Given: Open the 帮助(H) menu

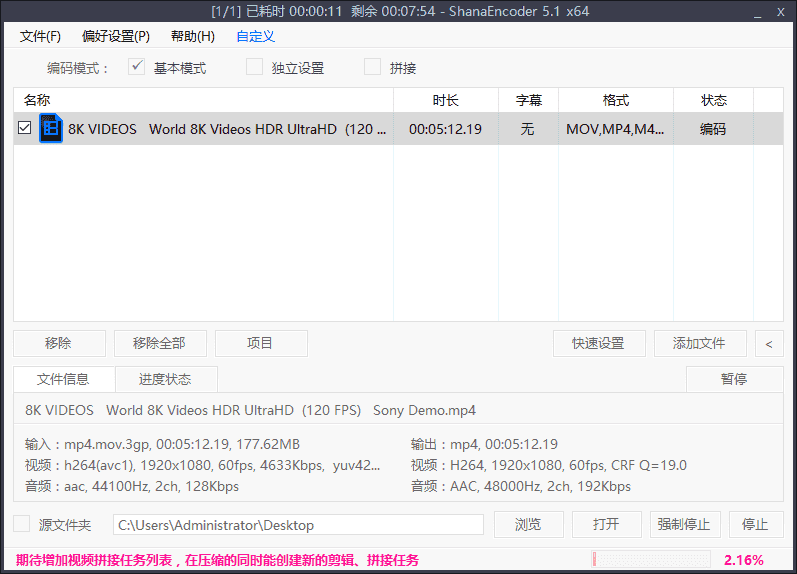Looking at the screenshot, I should point(193,36).
